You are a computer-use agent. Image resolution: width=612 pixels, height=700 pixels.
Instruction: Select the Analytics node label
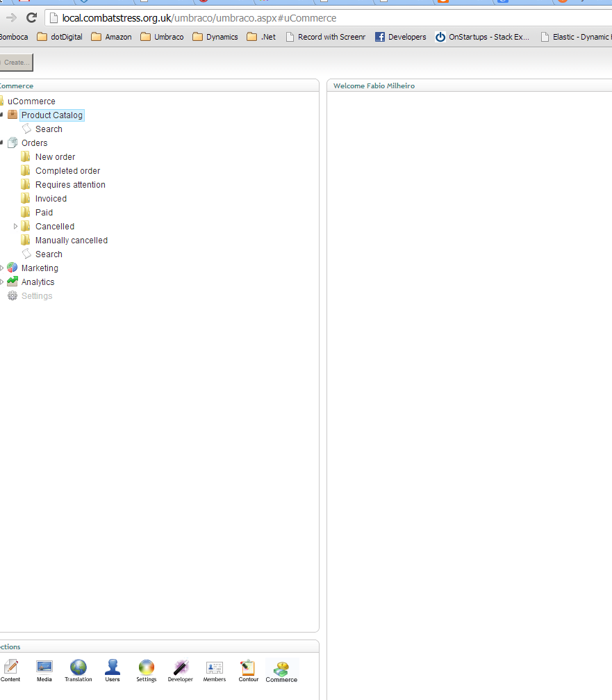pos(38,282)
